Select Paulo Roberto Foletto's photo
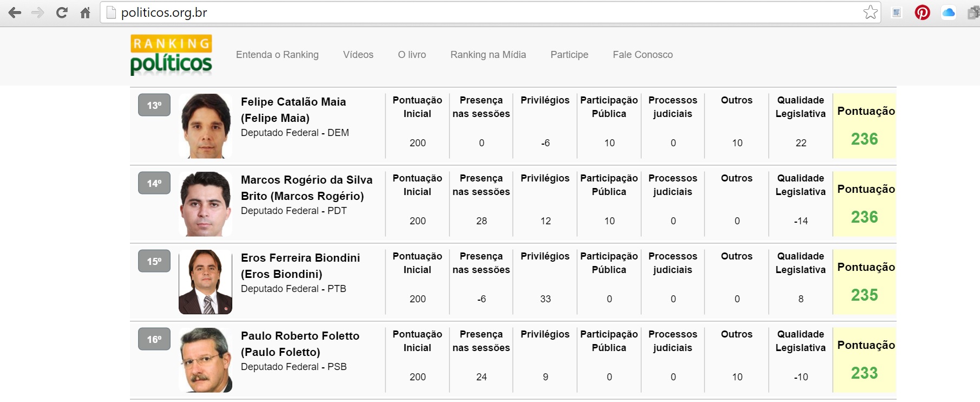Image resolution: width=980 pixels, height=402 pixels. pos(205,360)
